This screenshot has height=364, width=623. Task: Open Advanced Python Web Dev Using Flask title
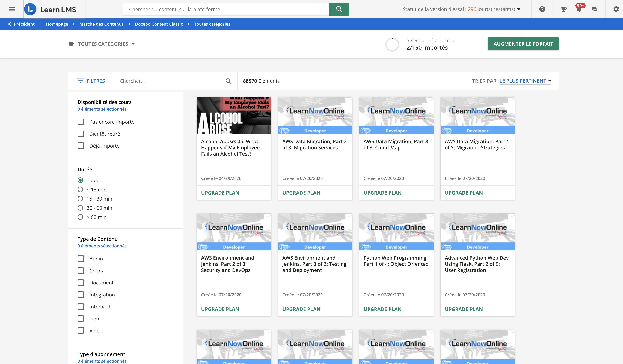pyautogui.click(x=477, y=264)
